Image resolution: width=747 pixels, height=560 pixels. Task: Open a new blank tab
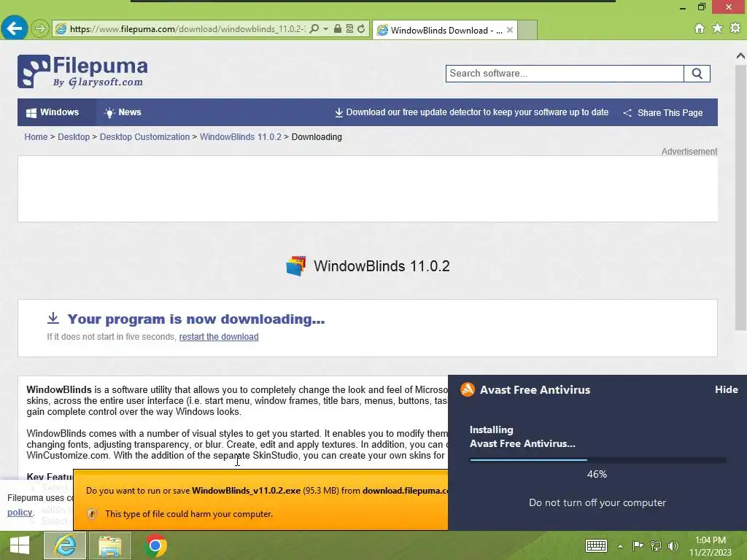pos(527,30)
